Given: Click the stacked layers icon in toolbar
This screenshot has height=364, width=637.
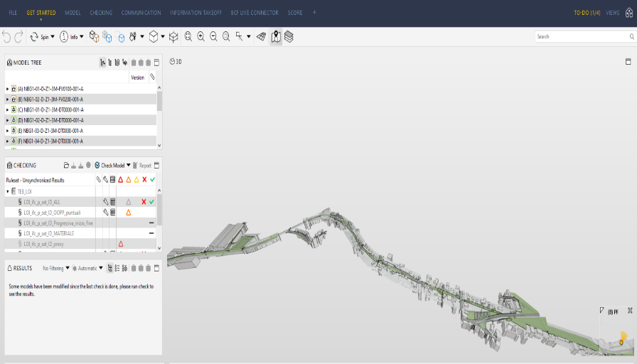Looking at the screenshot, I should [x=289, y=36].
